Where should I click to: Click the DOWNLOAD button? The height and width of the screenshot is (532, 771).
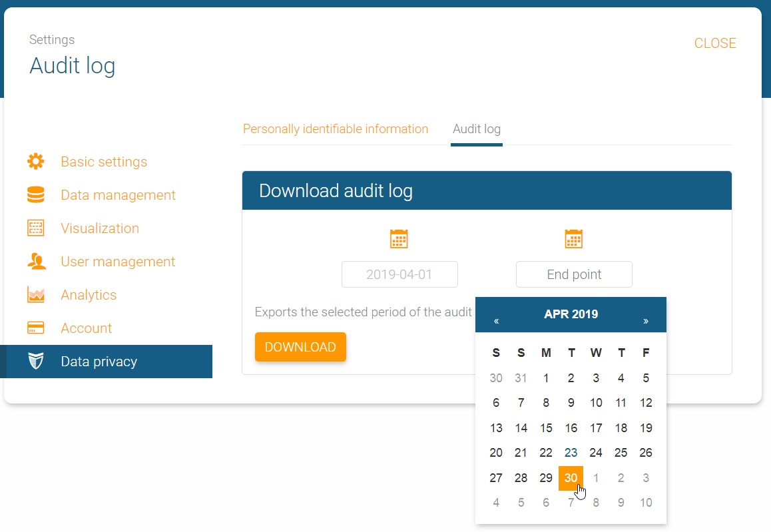tap(300, 347)
